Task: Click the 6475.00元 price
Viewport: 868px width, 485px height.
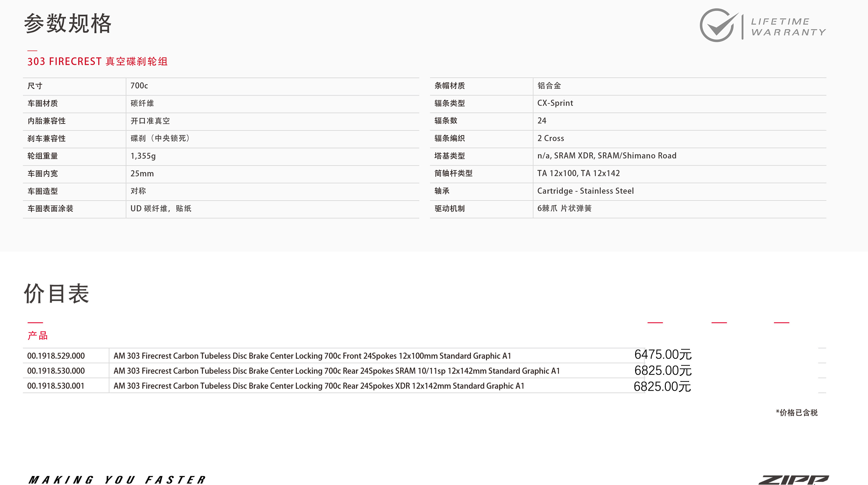Action: click(x=663, y=354)
